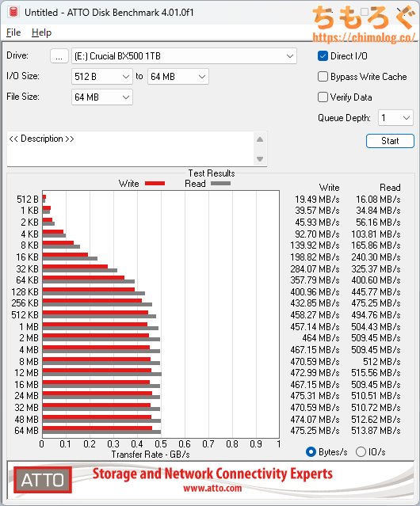Click the 64 MB row label in chart
Image resolution: width=420 pixels, height=506 pixels.
coord(26,431)
